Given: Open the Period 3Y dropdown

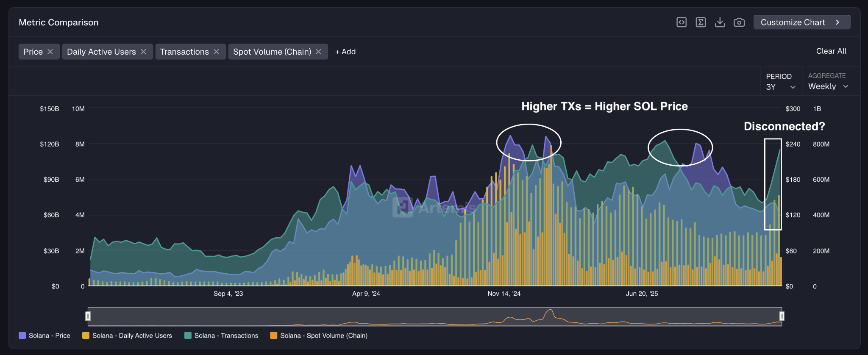Looking at the screenshot, I should [781, 87].
